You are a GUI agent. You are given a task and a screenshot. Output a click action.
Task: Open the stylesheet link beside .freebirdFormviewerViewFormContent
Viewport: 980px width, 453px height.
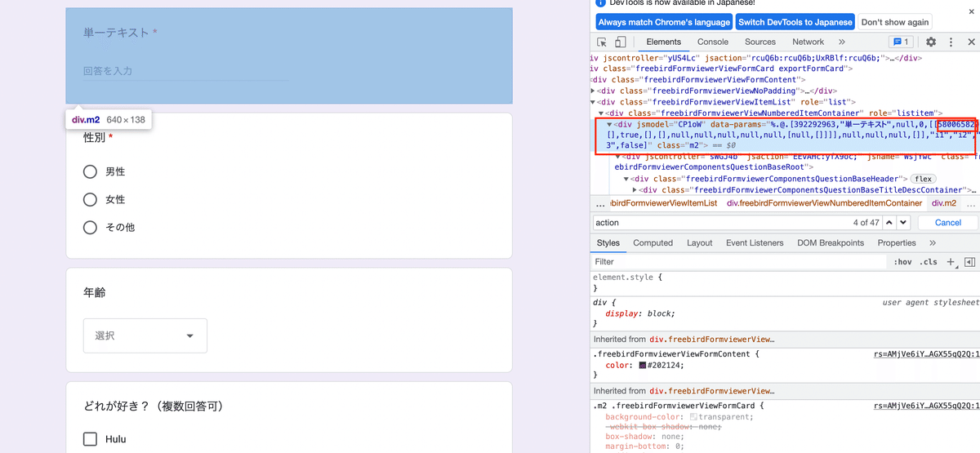coord(924,354)
